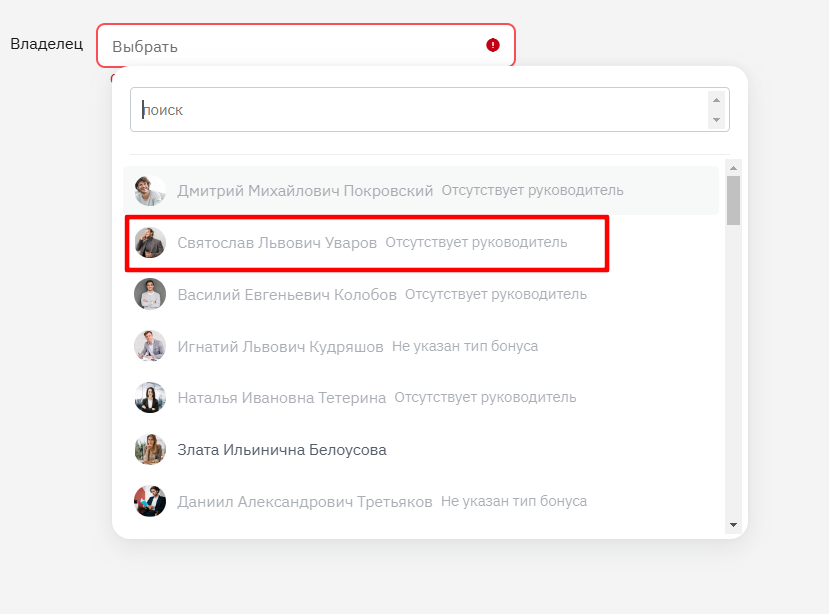Viewport: 829px width, 614px height.
Task: Select Даниил Александрович Третьяков
Action: pyautogui.click(x=421, y=501)
